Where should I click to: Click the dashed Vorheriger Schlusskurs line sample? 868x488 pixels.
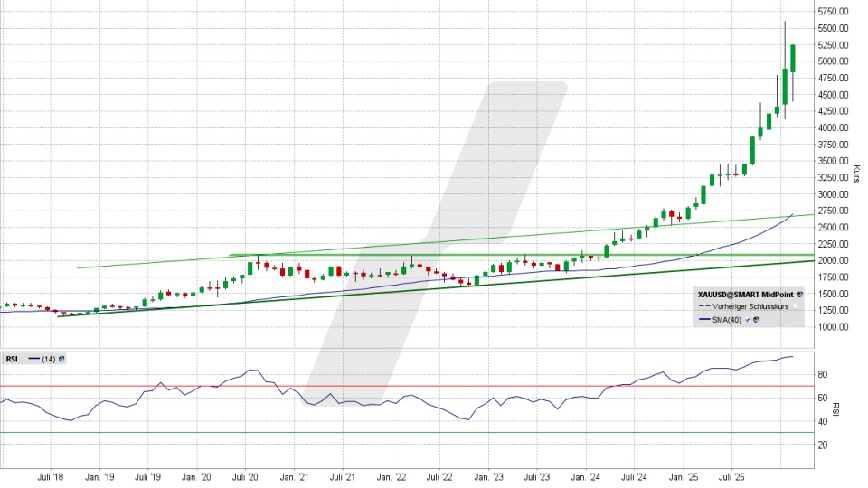pos(704,306)
